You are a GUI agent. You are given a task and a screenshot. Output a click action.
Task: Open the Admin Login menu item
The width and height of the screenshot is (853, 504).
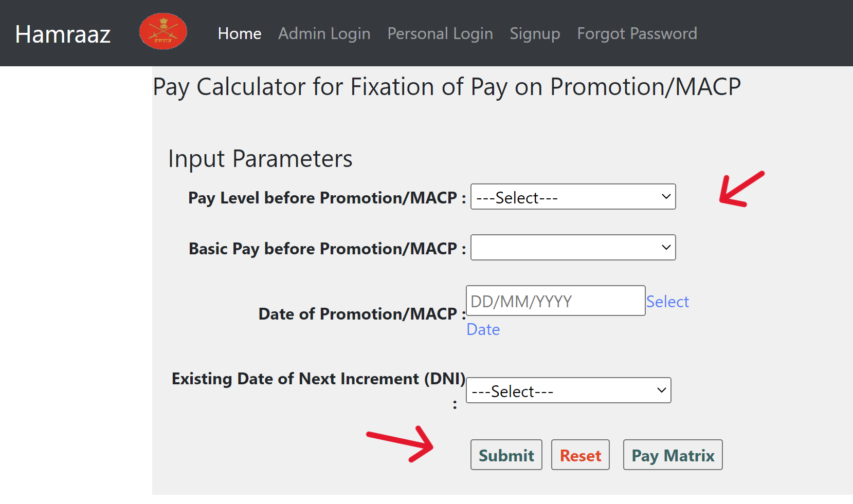pyautogui.click(x=324, y=33)
